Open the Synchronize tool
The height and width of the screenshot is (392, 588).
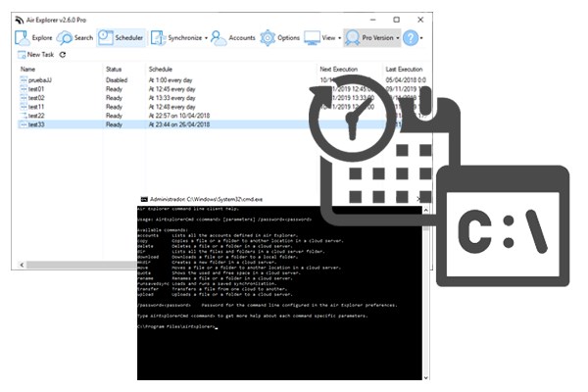[176, 37]
